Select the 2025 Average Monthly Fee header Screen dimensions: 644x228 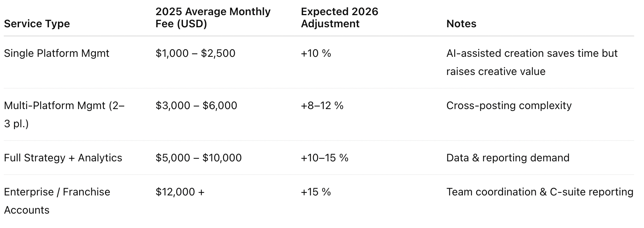[213, 17]
